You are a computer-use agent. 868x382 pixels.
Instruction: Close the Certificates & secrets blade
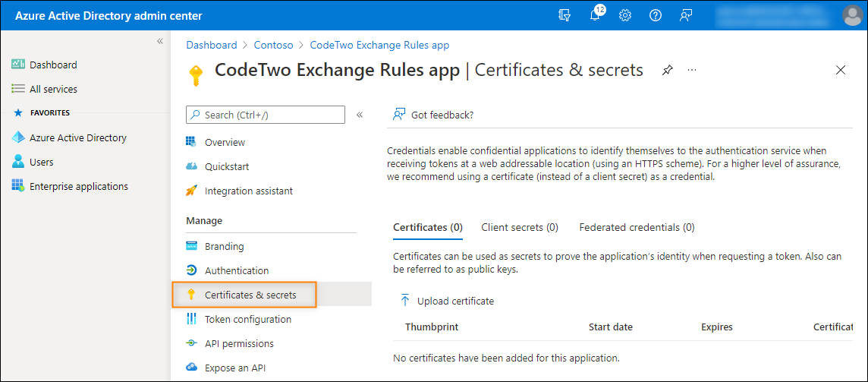click(x=841, y=71)
